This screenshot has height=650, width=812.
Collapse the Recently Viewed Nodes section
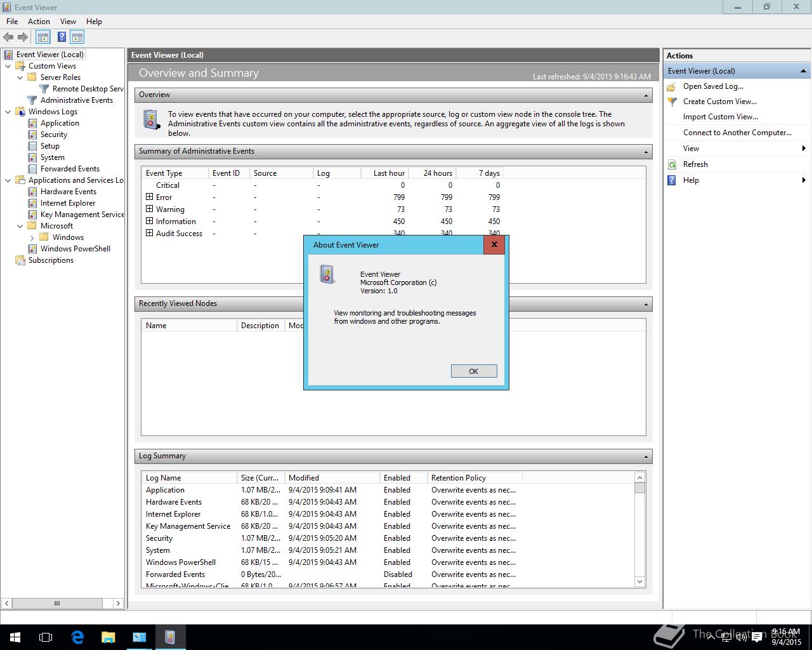pos(646,304)
